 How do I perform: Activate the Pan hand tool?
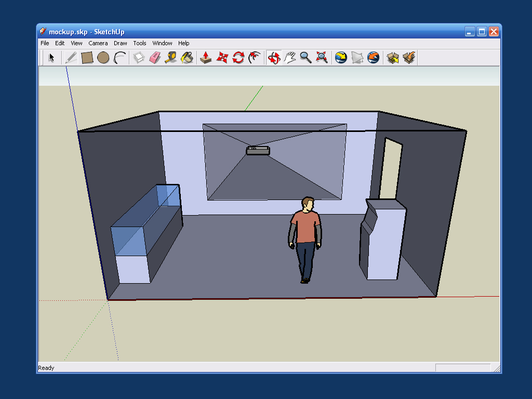(x=290, y=58)
